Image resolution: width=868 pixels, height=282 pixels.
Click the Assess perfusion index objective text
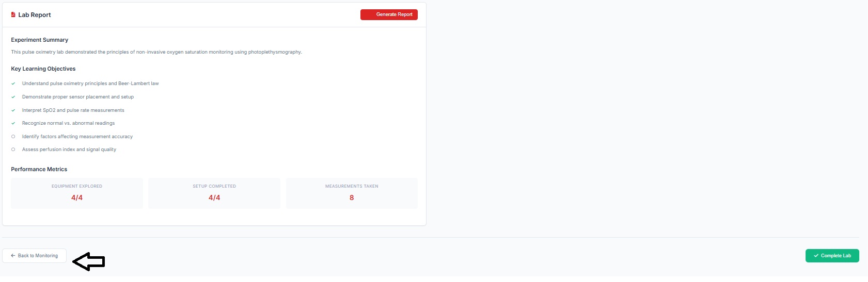(69, 150)
